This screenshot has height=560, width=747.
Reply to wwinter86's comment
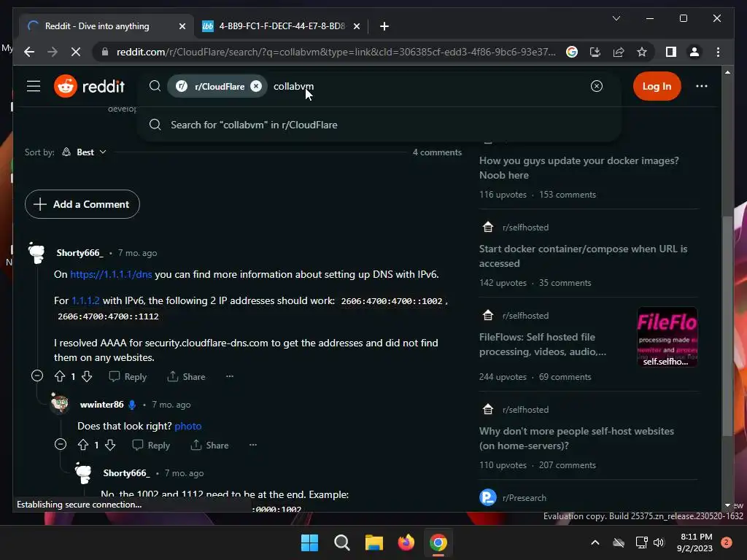(x=151, y=446)
